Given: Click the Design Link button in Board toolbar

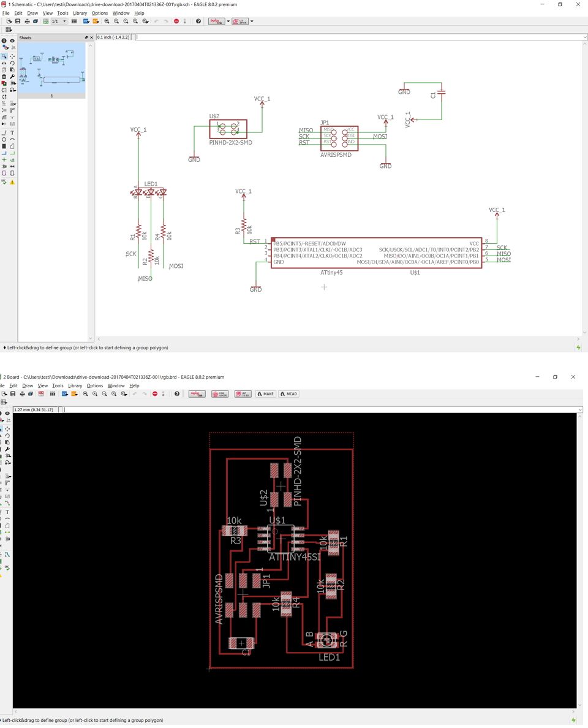Looking at the screenshot, I should tap(197, 393).
